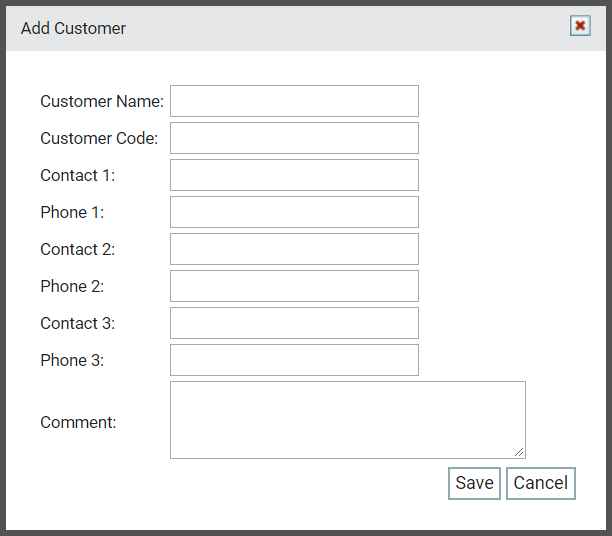Screen dimensions: 612x536
Task: Click the "Customer Name:" label
Action: coord(102,102)
